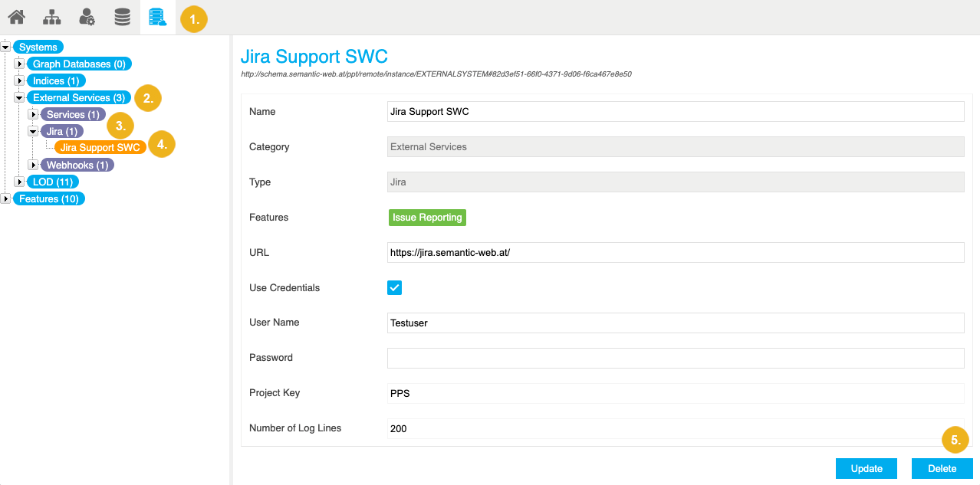Select Jira Support SWC tree item
The height and width of the screenshot is (485, 980).
tap(100, 148)
